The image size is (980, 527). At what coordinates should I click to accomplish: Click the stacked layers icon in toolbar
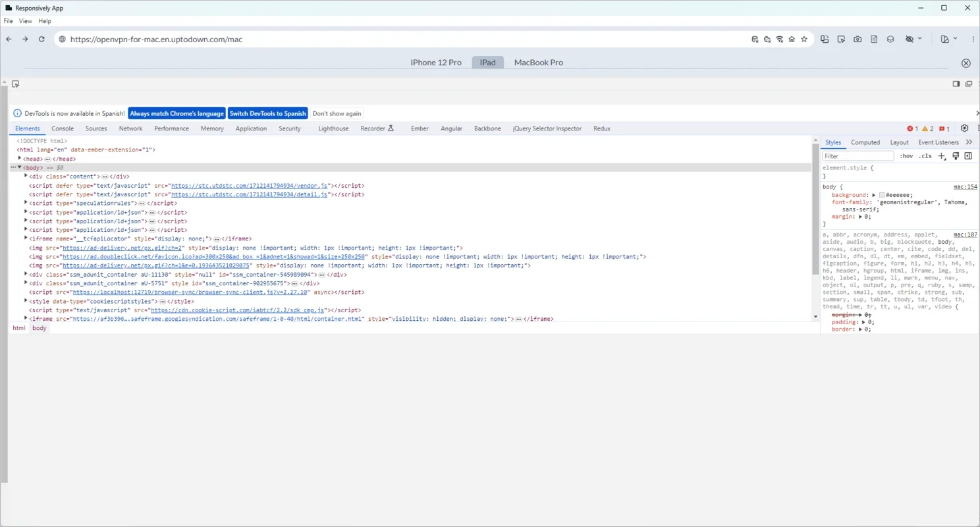coord(890,40)
